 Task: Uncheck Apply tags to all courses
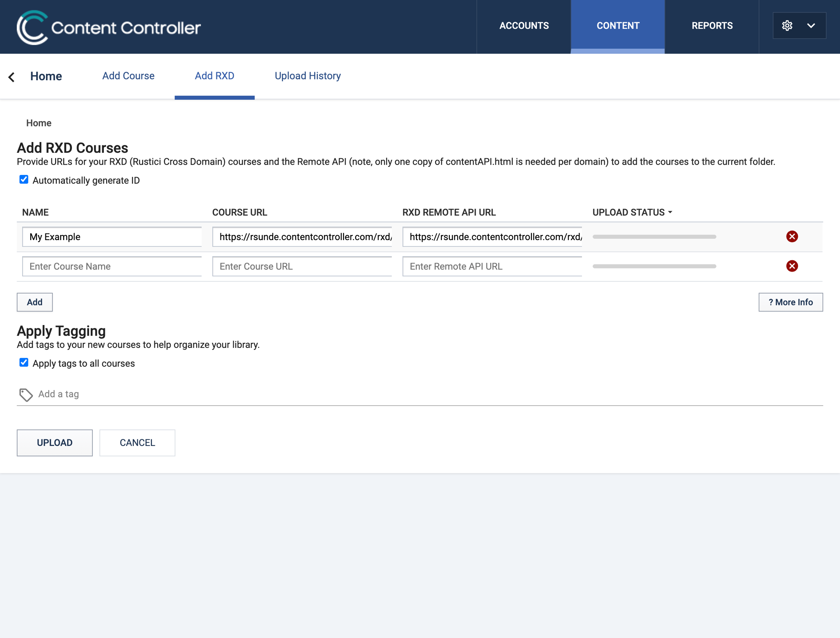24,363
